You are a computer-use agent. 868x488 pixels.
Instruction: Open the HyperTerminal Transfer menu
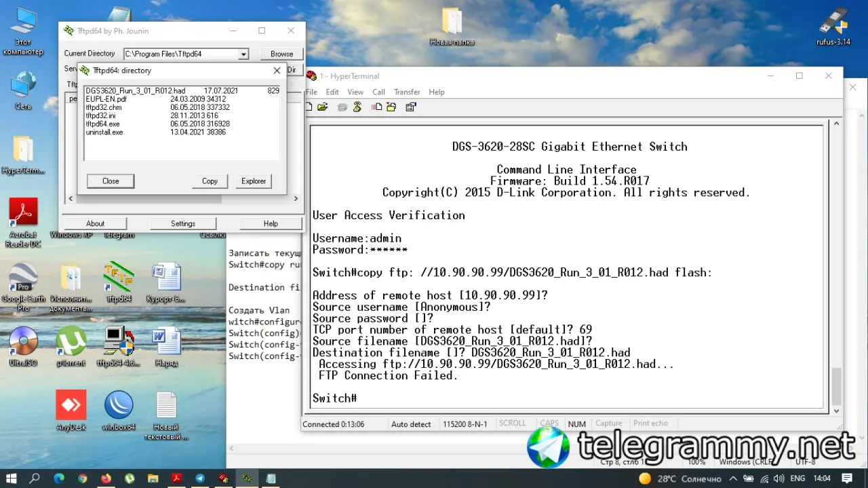(x=407, y=92)
